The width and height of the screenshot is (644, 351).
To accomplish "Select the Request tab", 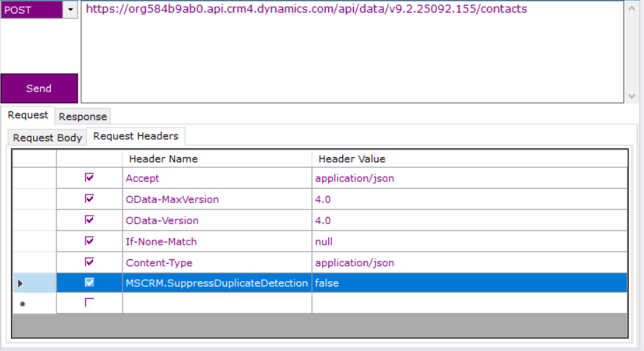I will point(28,115).
